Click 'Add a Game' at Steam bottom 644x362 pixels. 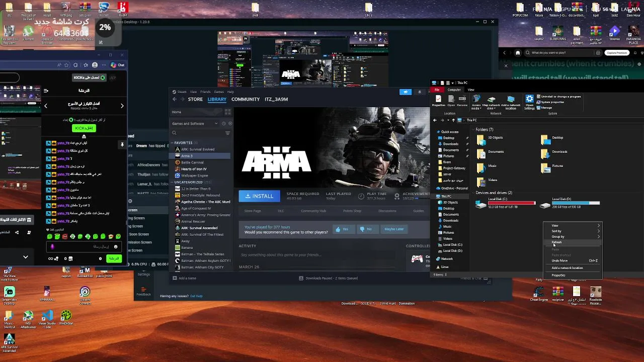[x=184, y=278]
